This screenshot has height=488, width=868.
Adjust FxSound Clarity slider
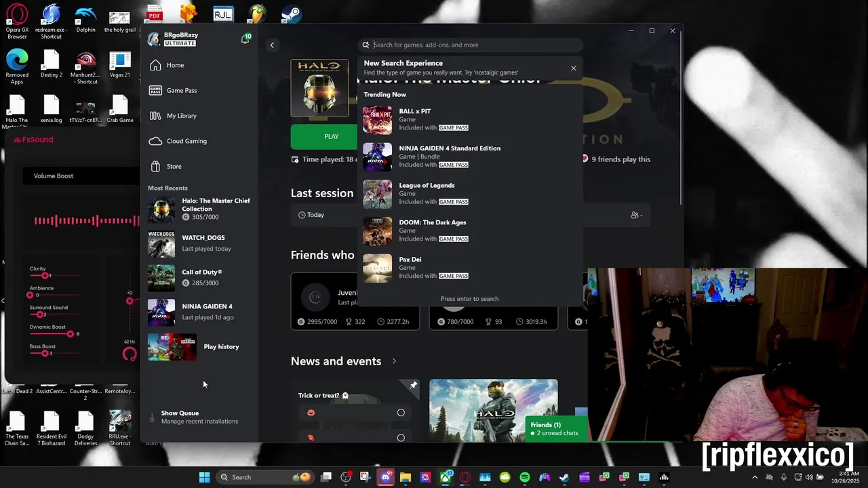[45, 276]
